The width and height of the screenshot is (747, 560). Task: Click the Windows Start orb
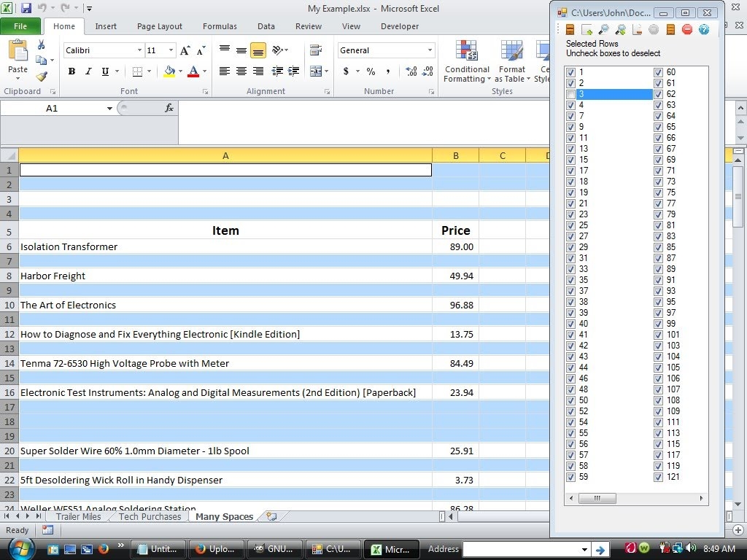(x=21, y=548)
